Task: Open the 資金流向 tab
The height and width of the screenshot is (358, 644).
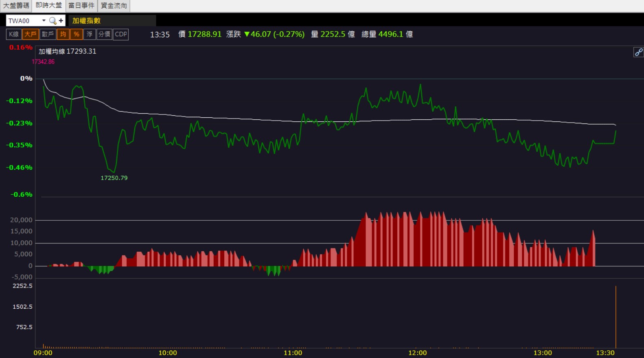Action: click(114, 6)
